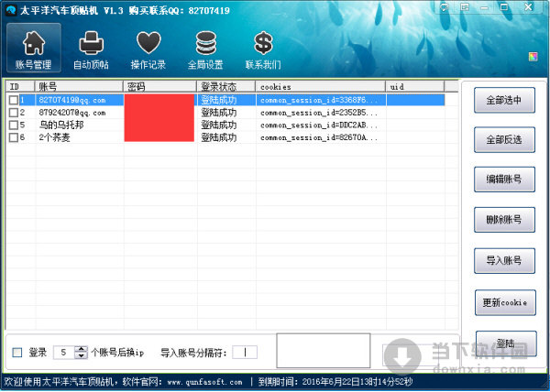Select account 879242078qq.com
The image size is (550, 392).
(x=72, y=113)
